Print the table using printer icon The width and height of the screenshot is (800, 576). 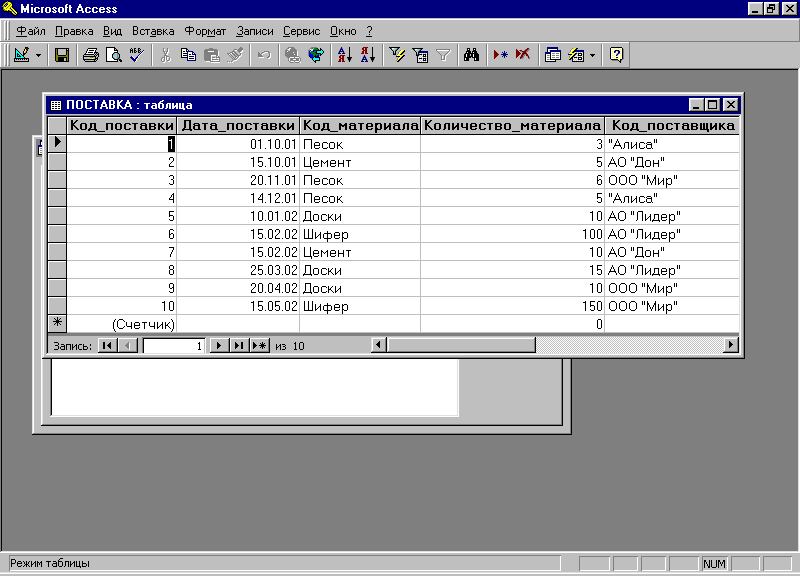91,55
